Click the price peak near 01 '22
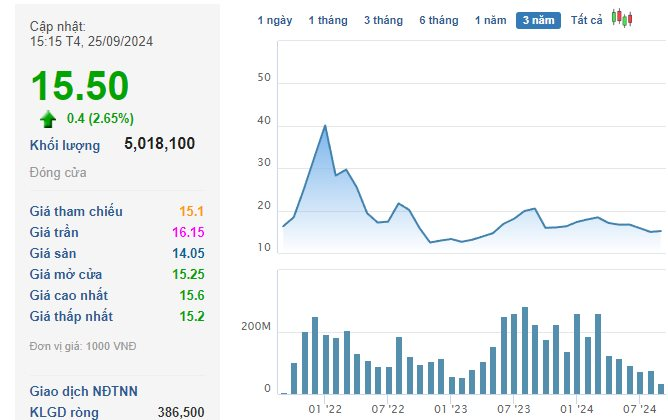Viewport: 668px width, 420px height. point(325,126)
